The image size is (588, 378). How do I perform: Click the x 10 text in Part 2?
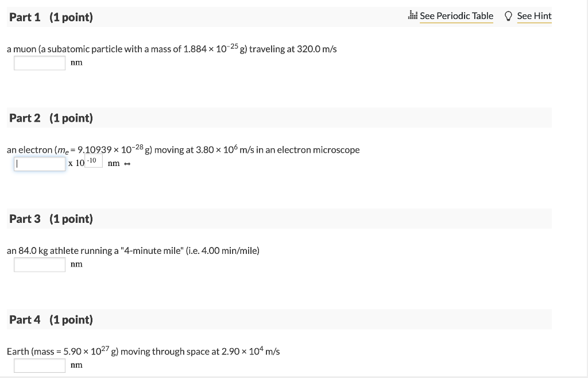[75, 163]
